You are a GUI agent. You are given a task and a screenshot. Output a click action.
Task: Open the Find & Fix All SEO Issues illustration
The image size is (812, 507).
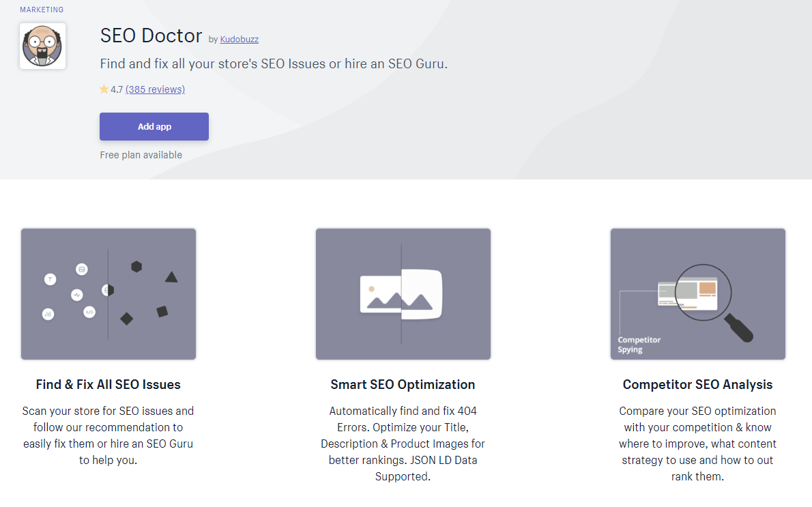tap(108, 293)
